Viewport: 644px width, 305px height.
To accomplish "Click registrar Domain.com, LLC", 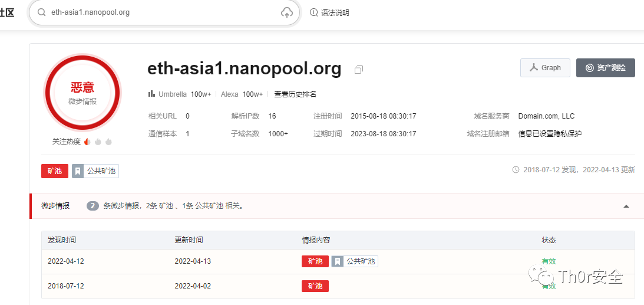I will tap(546, 116).
